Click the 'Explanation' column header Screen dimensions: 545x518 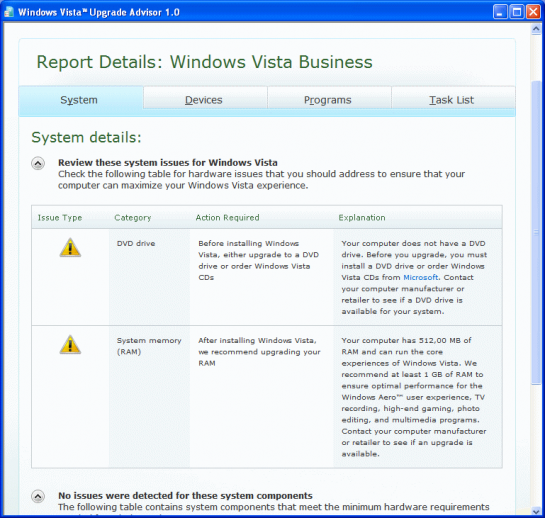[362, 218]
